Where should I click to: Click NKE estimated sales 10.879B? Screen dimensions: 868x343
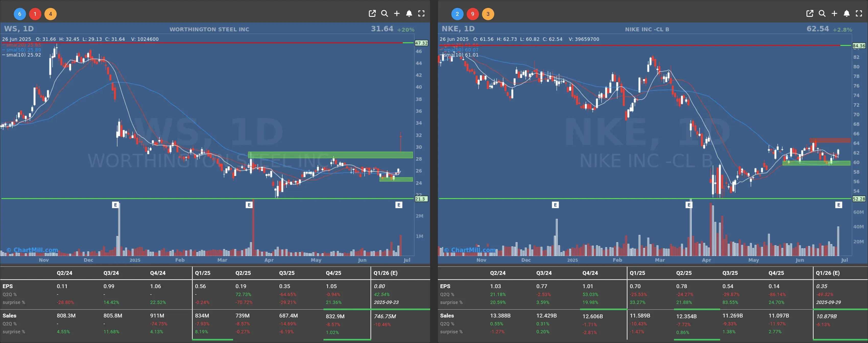(x=826, y=316)
